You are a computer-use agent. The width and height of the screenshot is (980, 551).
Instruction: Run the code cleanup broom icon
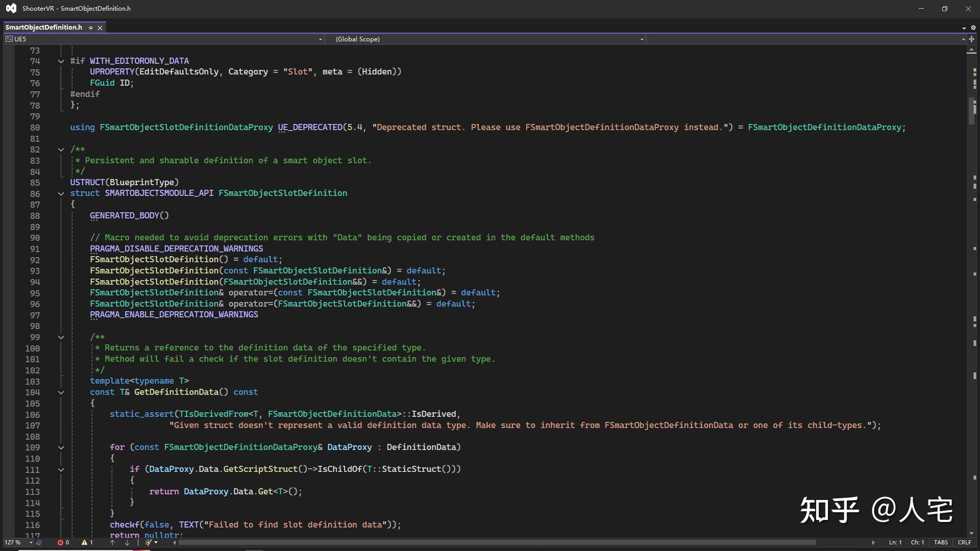(x=148, y=542)
